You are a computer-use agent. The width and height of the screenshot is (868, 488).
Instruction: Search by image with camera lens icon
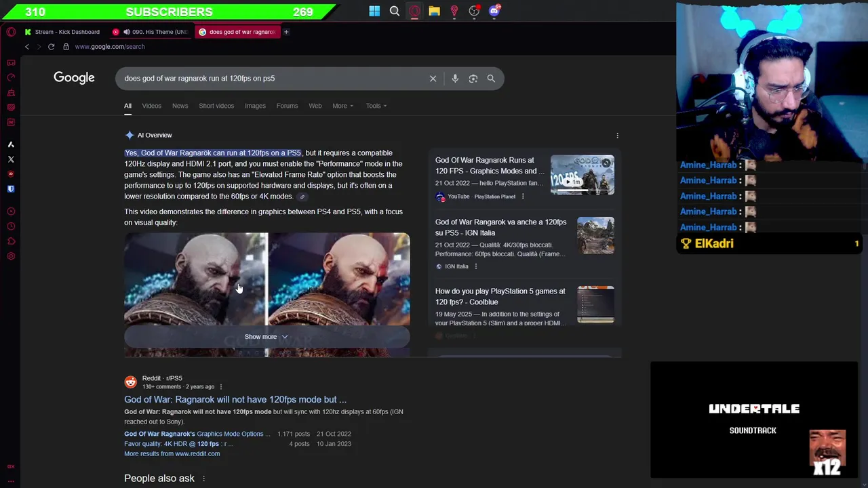tap(473, 79)
